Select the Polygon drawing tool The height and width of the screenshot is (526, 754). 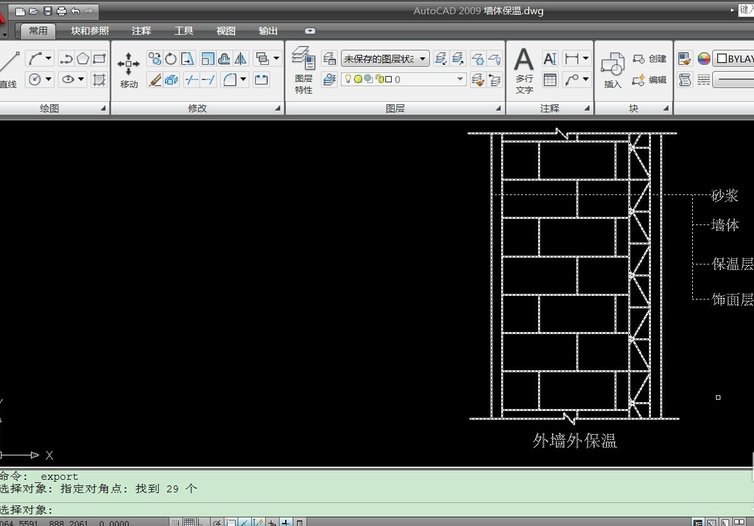pyautogui.click(x=83, y=59)
